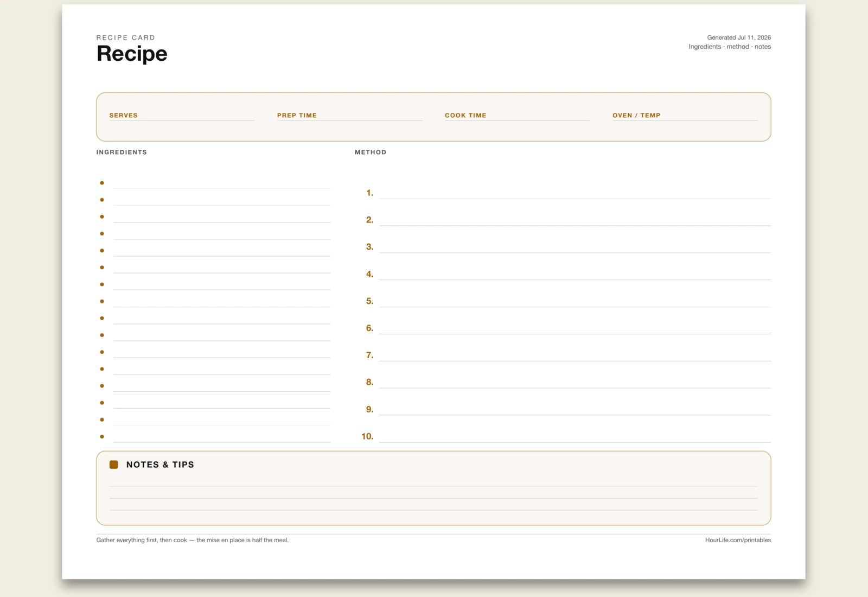Click method step number 5.
868x597 pixels.
coord(369,301)
